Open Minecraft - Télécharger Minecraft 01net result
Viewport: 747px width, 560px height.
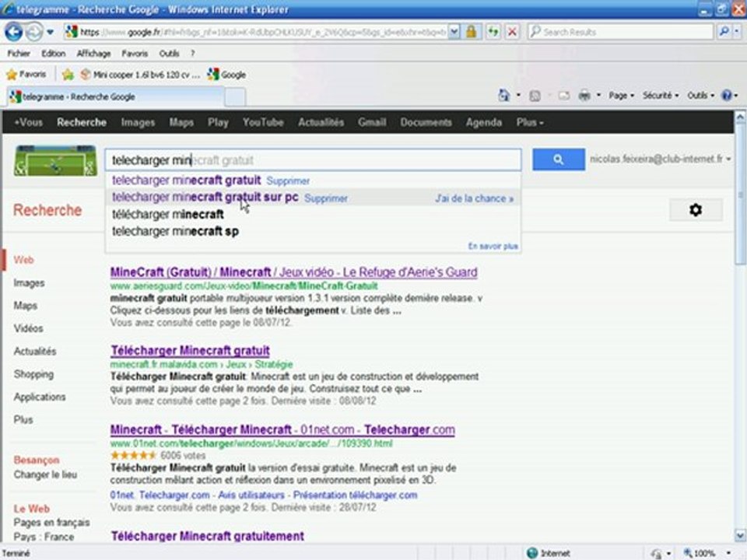282,429
